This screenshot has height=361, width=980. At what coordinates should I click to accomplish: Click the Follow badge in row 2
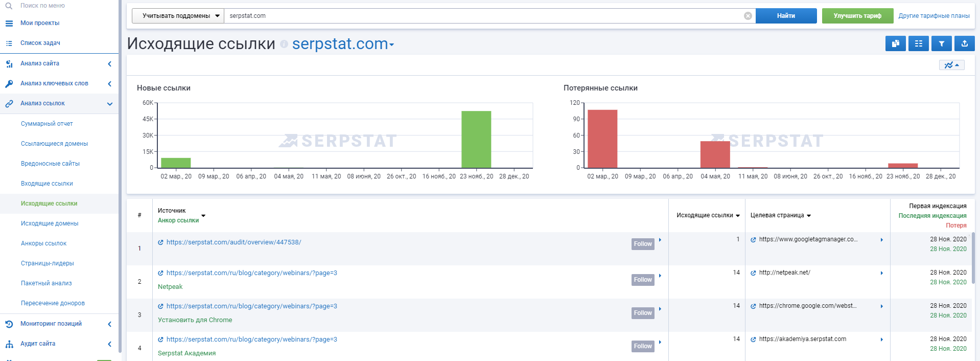(x=643, y=280)
